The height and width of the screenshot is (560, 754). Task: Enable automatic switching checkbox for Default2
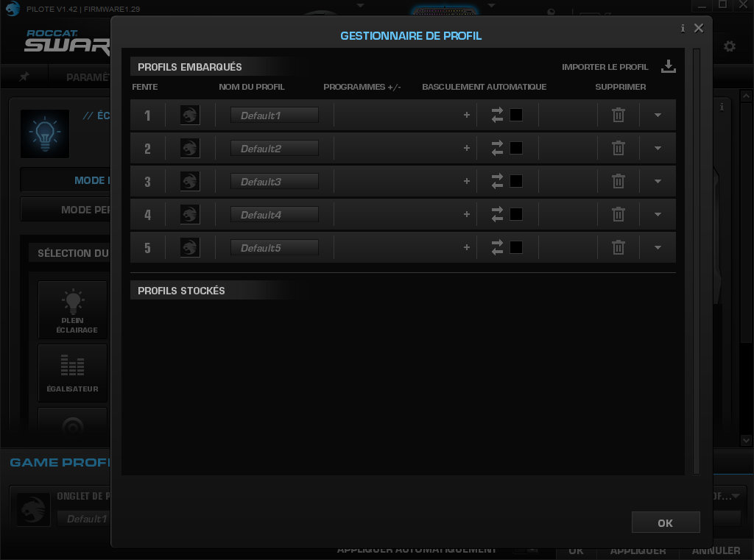pos(516,148)
